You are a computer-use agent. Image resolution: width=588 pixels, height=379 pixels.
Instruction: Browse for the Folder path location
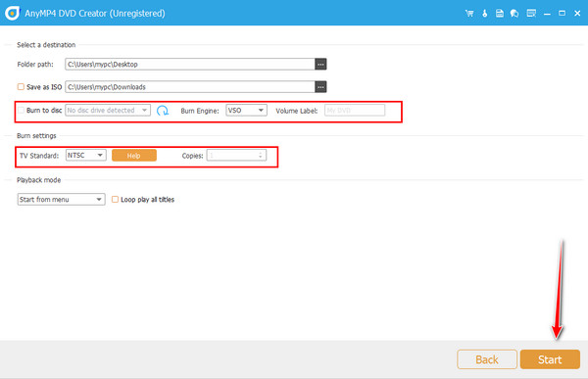pos(320,64)
